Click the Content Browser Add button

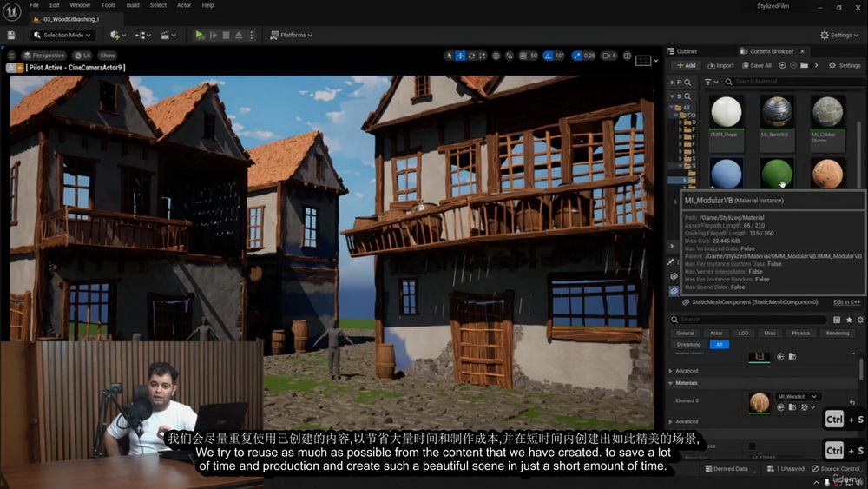687,65
